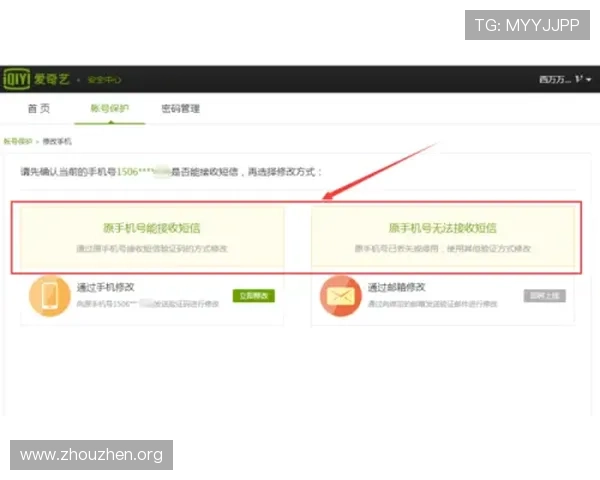Switch to the 密码管理 tab
This screenshot has width=600, height=480.
181,109
